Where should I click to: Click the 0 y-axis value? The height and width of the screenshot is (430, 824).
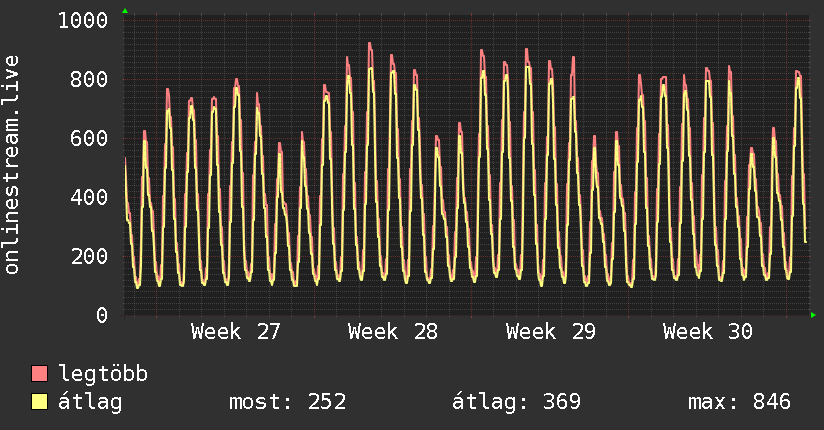[102, 315]
